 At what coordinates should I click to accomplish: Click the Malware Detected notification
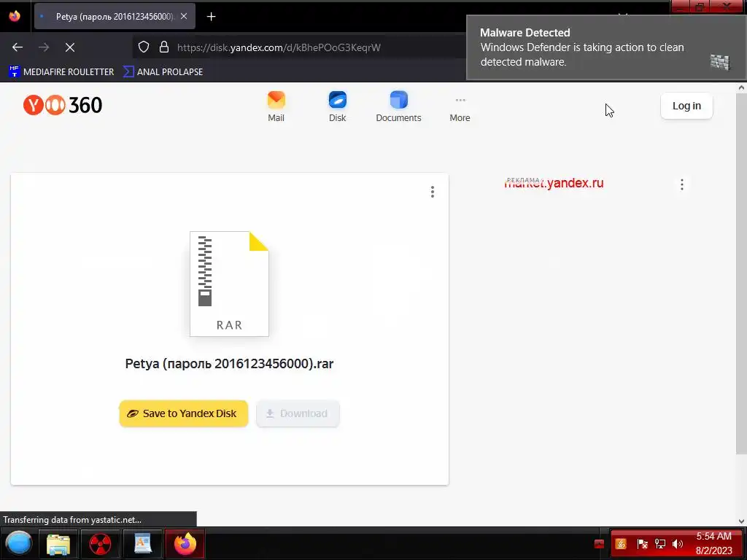[606, 47]
